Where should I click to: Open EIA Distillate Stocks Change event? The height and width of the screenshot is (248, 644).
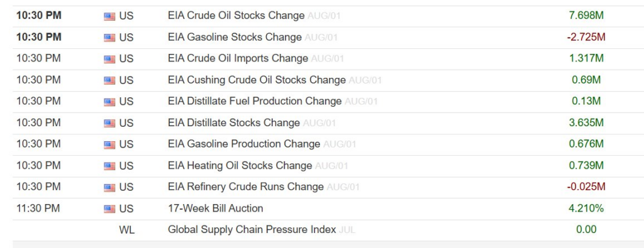[x=234, y=122]
